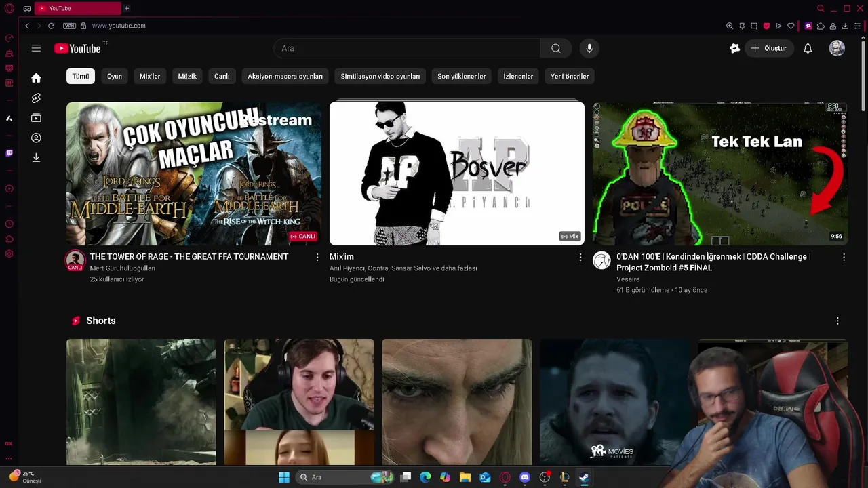Open the Windows Start menu
The width and height of the screenshot is (868, 488).
(284, 477)
